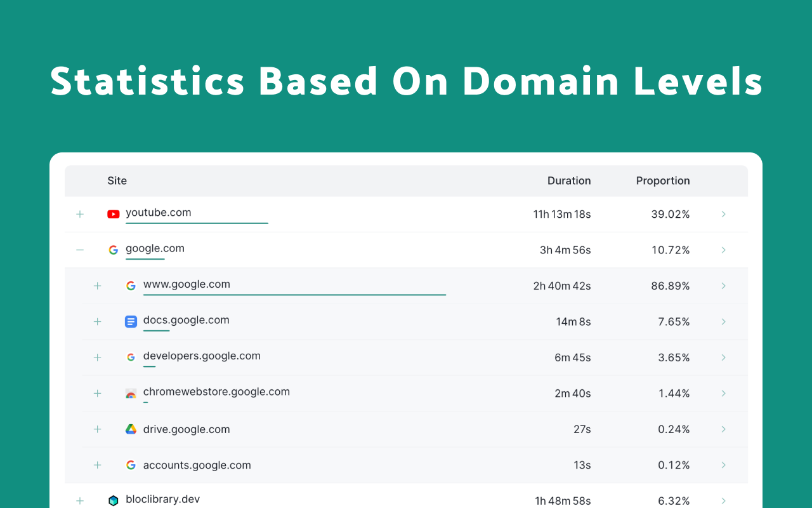
Task: Click the www.google.com proportion bar
Action: tap(294, 295)
